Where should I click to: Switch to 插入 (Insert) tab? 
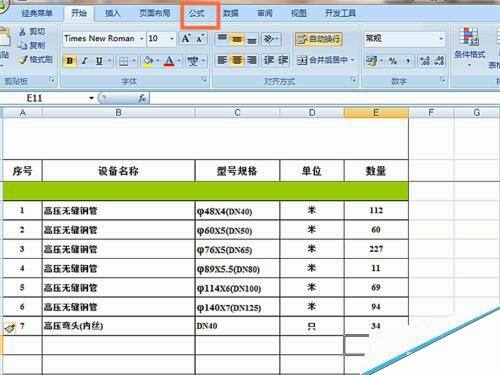point(112,13)
